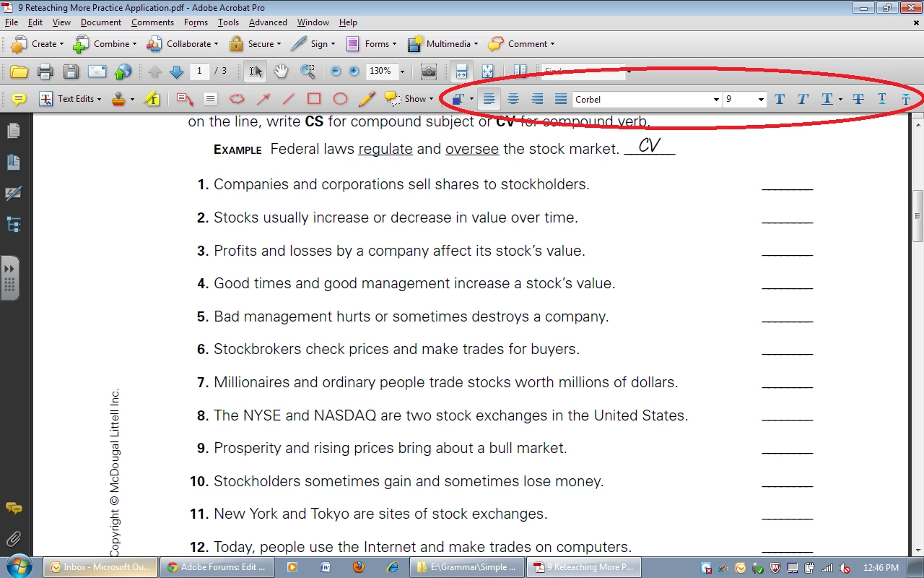Open Inbox - Microsoft Outlook in taskbar
This screenshot has height=578, width=924.
[100, 567]
